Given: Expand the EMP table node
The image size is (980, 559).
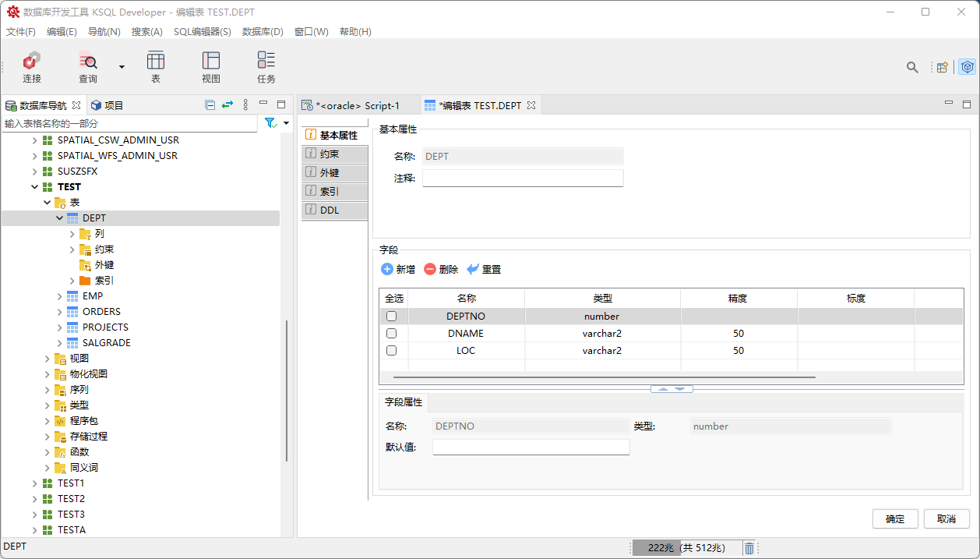Looking at the screenshot, I should tap(60, 296).
